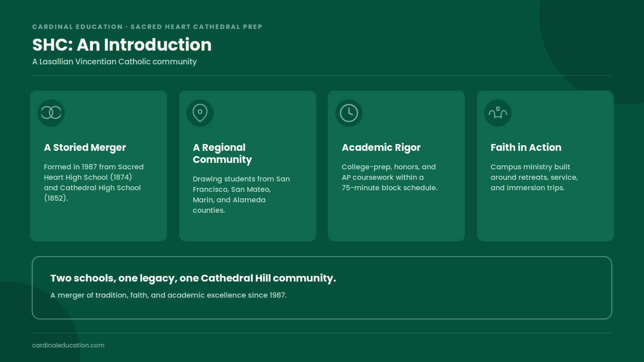Click the 'Drawing students from San Francisco' paragraph
This screenshot has width=644, height=362.
tap(241, 194)
